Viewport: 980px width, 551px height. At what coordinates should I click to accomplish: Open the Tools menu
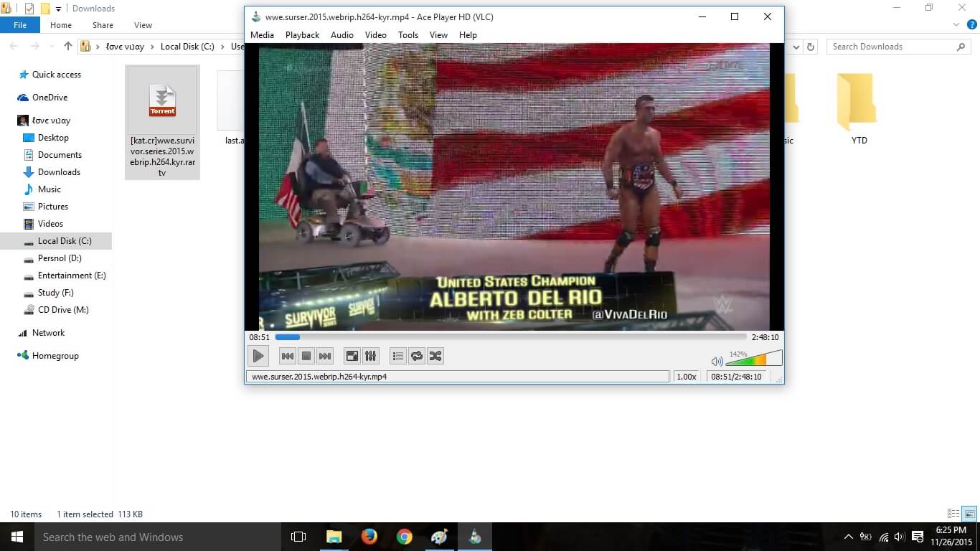click(x=408, y=35)
